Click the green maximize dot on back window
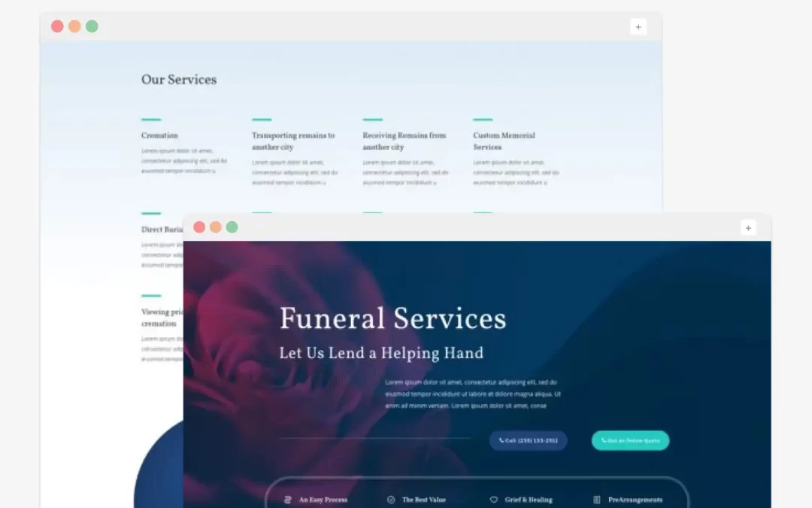Viewport: 812px width, 508px height. pyautogui.click(x=92, y=26)
